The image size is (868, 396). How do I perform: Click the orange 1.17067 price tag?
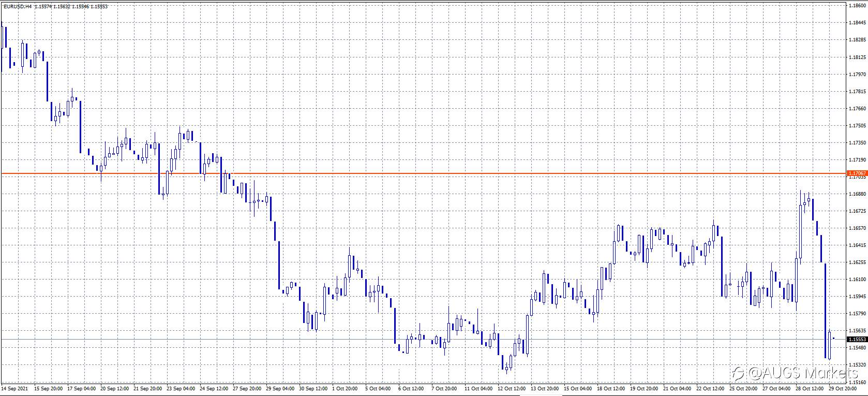(x=857, y=173)
